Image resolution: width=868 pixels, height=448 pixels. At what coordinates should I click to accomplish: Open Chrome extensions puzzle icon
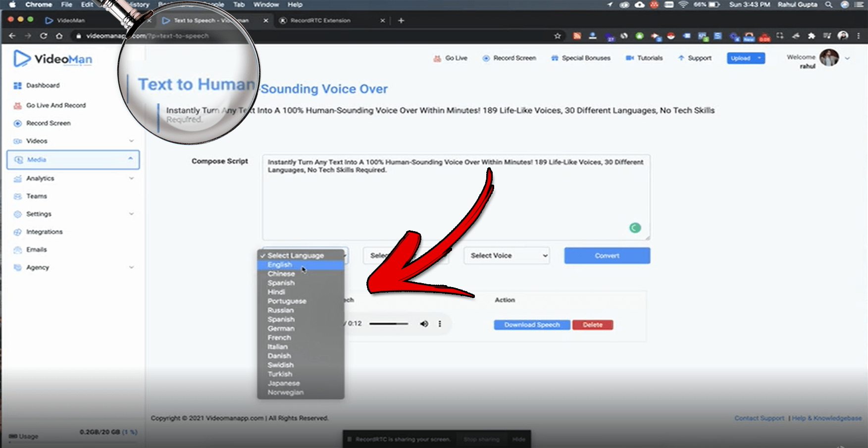coord(811,36)
